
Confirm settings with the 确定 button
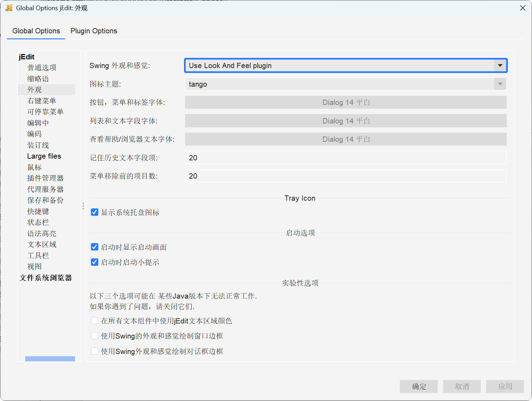[x=418, y=386]
